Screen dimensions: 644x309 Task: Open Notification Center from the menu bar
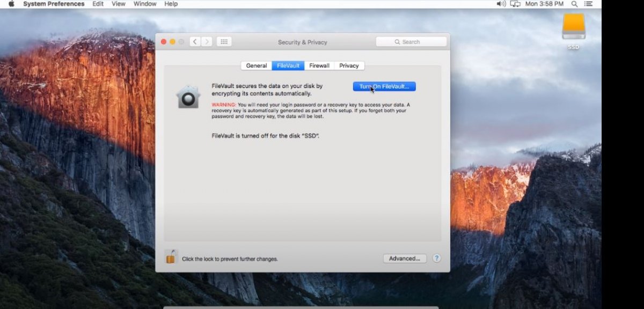pos(588,4)
